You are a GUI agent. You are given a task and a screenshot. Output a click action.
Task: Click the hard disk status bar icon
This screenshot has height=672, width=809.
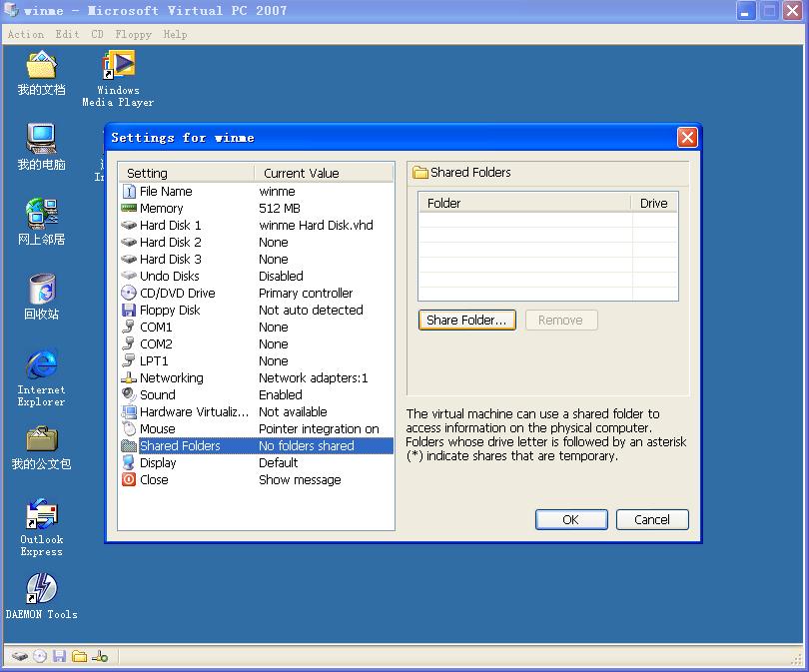(20, 656)
